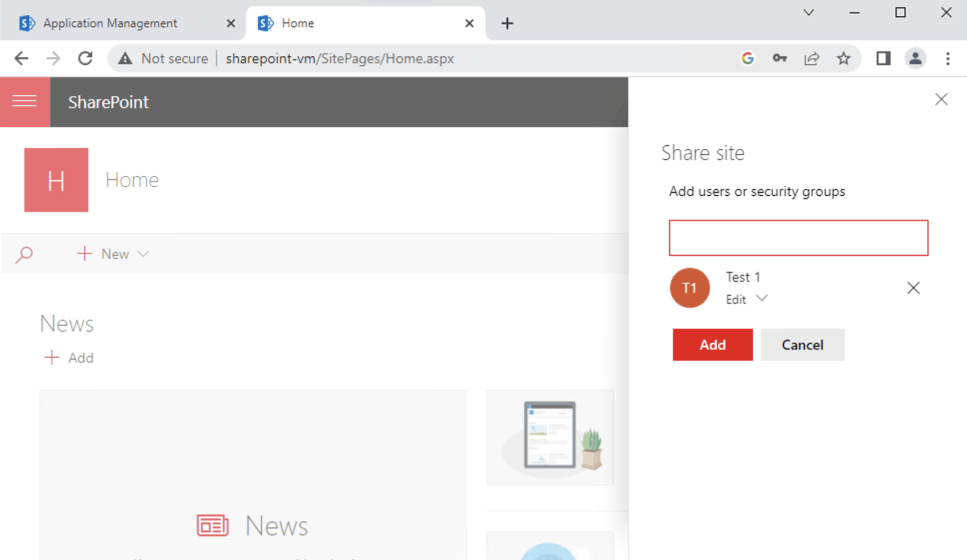Open the saved passwords key icon
This screenshot has width=967, height=560.
tap(779, 58)
